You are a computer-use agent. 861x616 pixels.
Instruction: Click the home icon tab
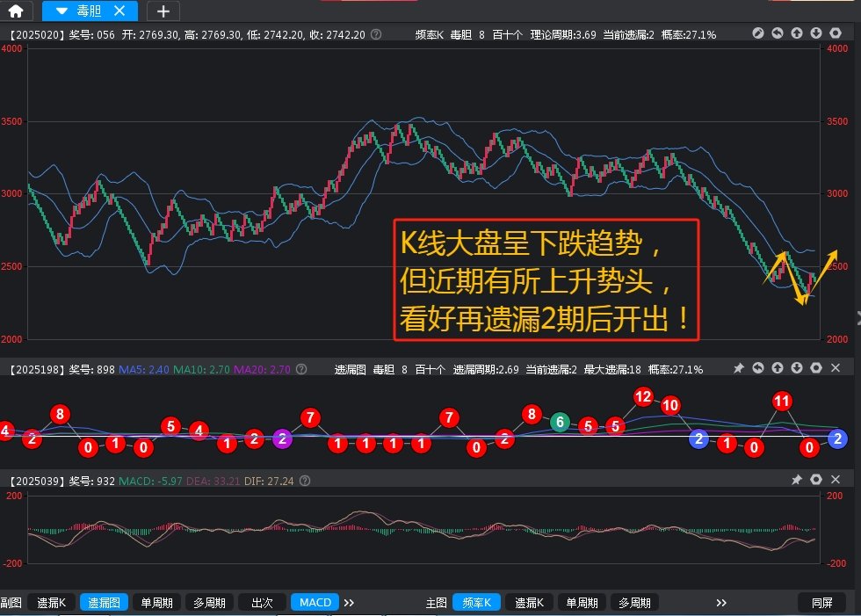pyautogui.click(x=16, y=11)
